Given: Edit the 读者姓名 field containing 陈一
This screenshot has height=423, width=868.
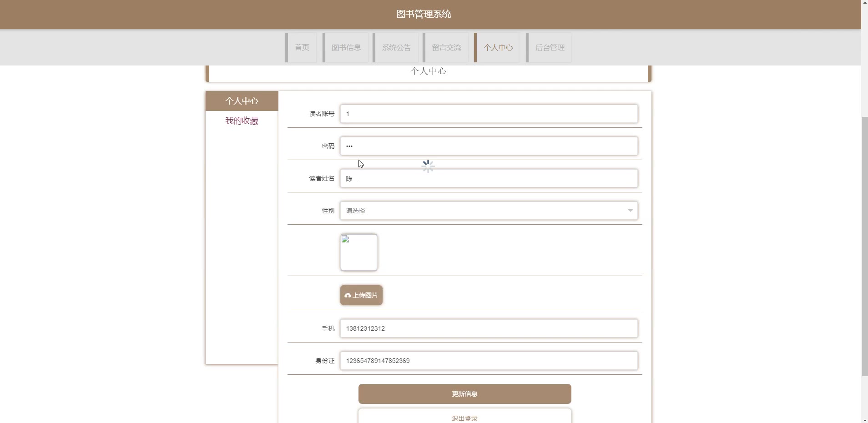Looking at the screenshot, I should coord(489,178).
